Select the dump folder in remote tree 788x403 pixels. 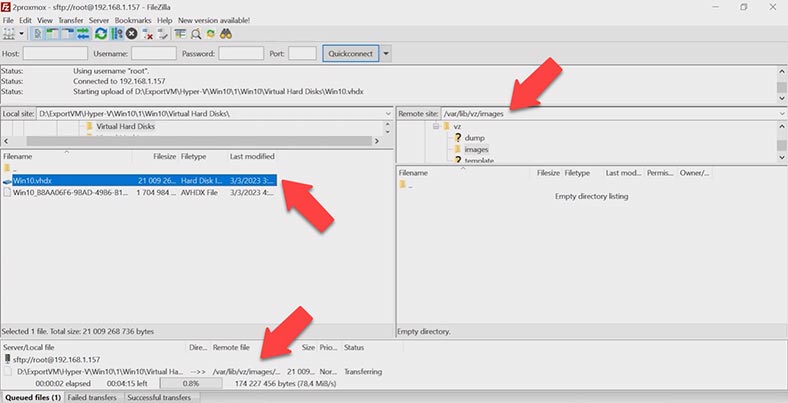click(x=474, y=138)
